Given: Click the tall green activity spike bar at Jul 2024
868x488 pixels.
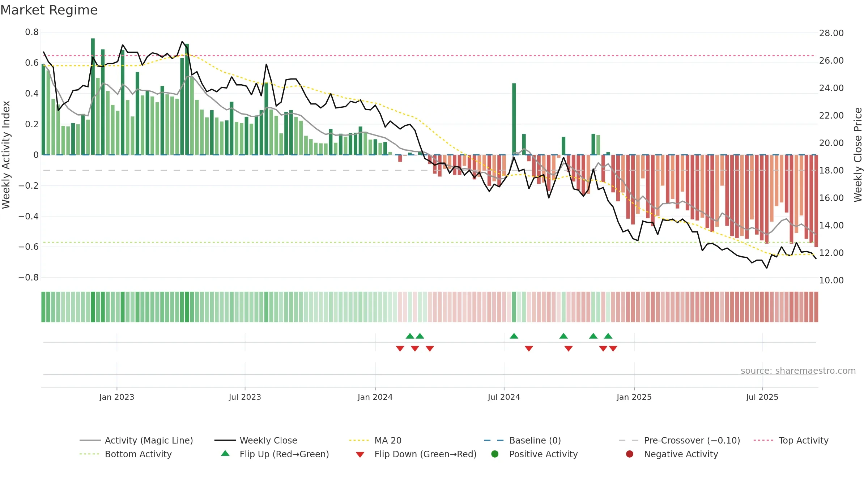Looking at the screenshot, I should 514,119.
